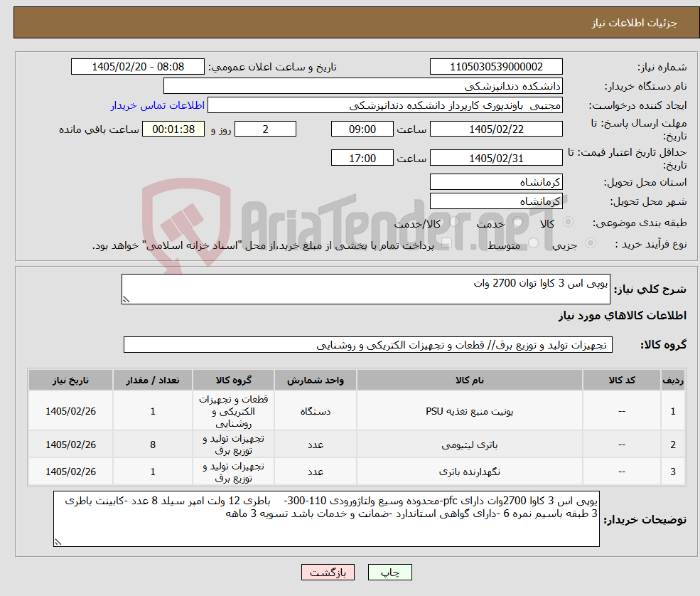Click the request creator field مجتبی باوندپوری
The image size is (700, 596).
coord(384,105)
